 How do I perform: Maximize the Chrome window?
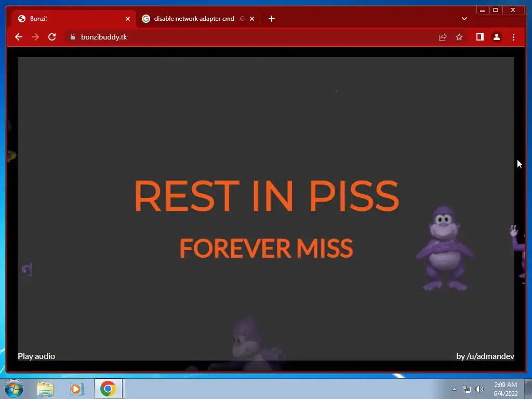click(496, 10)
